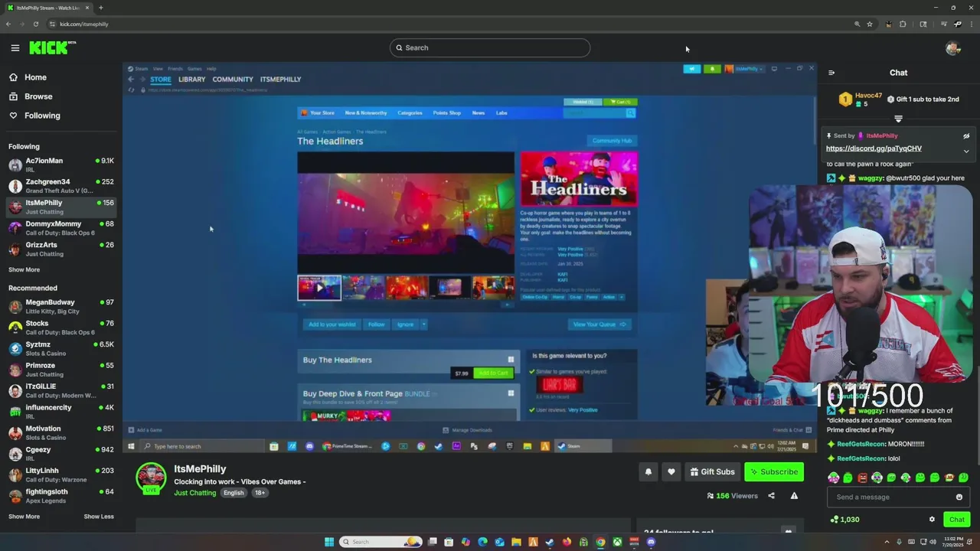Hide the pinned message with the eye-slash icon

point(966,135)
